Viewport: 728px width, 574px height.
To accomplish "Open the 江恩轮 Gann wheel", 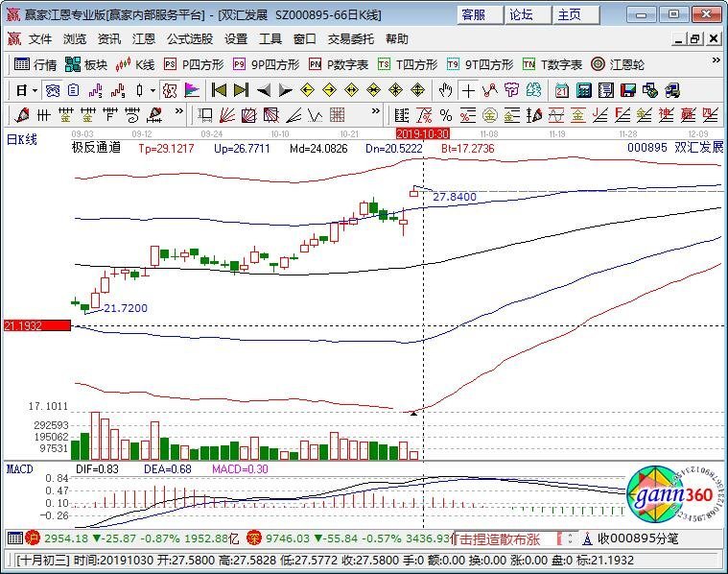I will coord(618,64).
